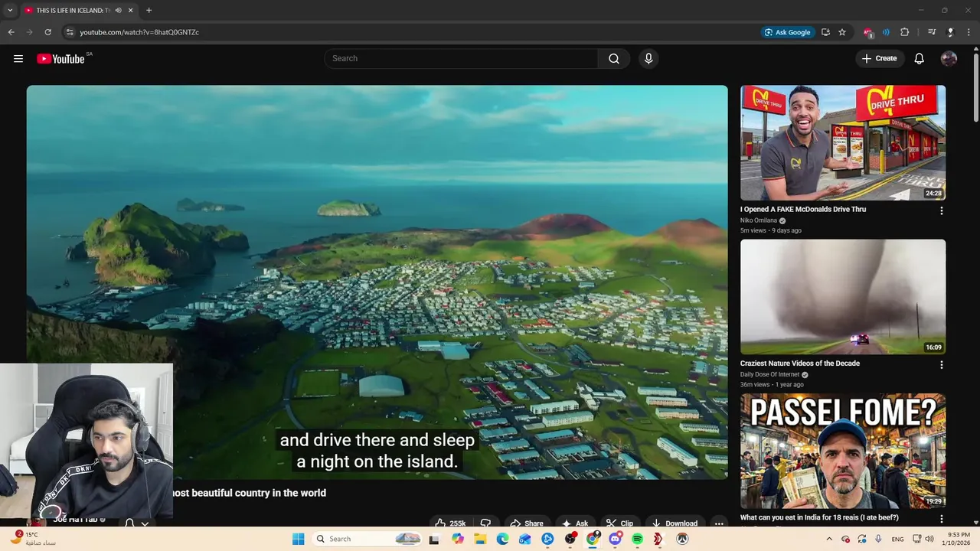
Task: Open the Niko Omilana channel link
Action: [759, 220]
